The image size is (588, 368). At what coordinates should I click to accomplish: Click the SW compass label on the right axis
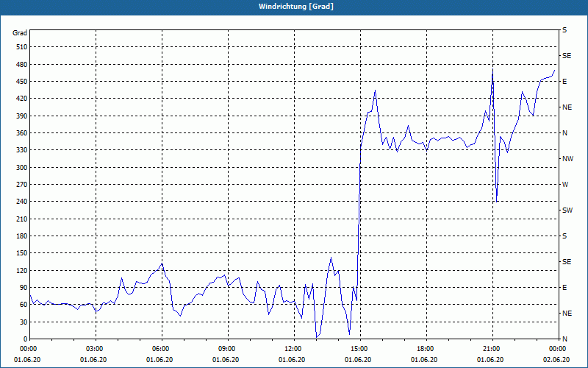coord(567,210)
